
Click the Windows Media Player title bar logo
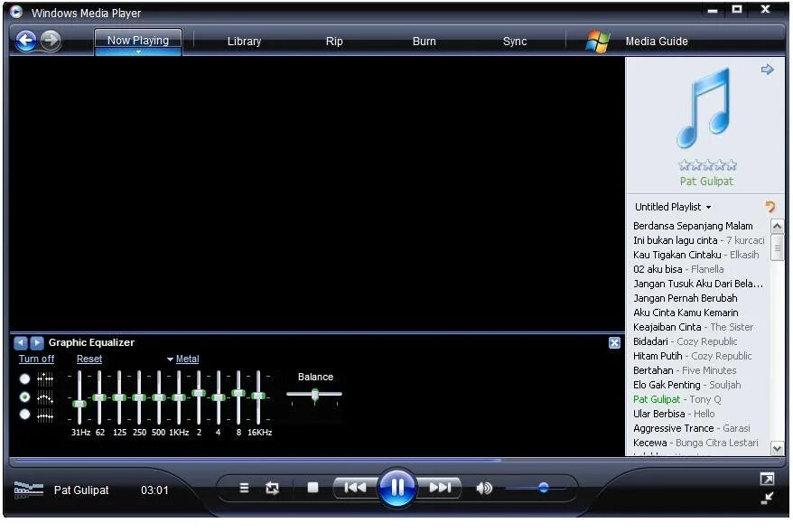16,12
